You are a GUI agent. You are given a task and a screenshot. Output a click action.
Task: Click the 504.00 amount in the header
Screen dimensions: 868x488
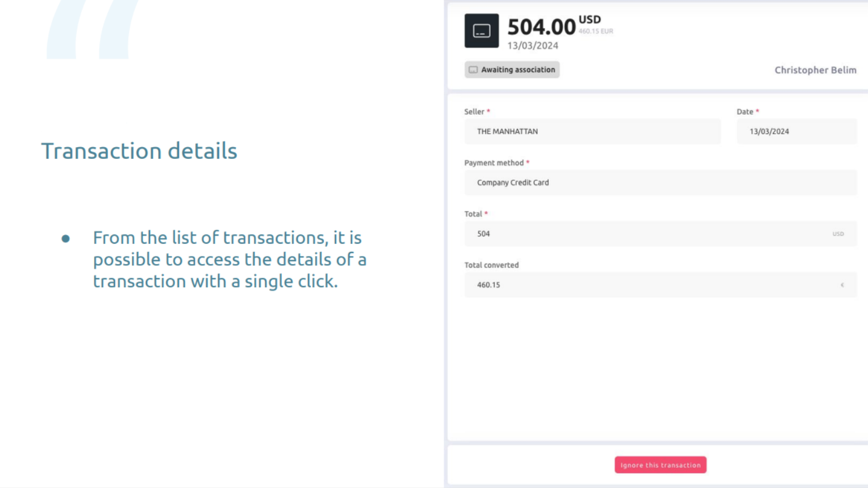(x=541, y=27)
